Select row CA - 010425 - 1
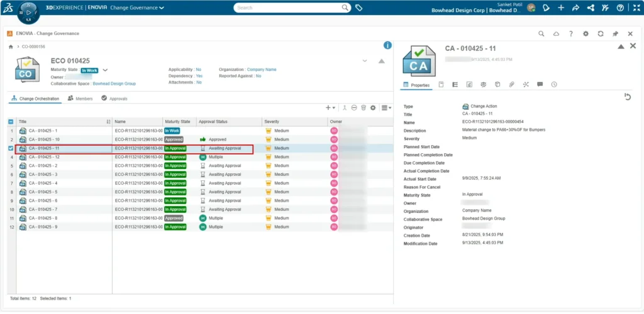The width and height of the screenshot is (644, 314). tap(200, 131)
